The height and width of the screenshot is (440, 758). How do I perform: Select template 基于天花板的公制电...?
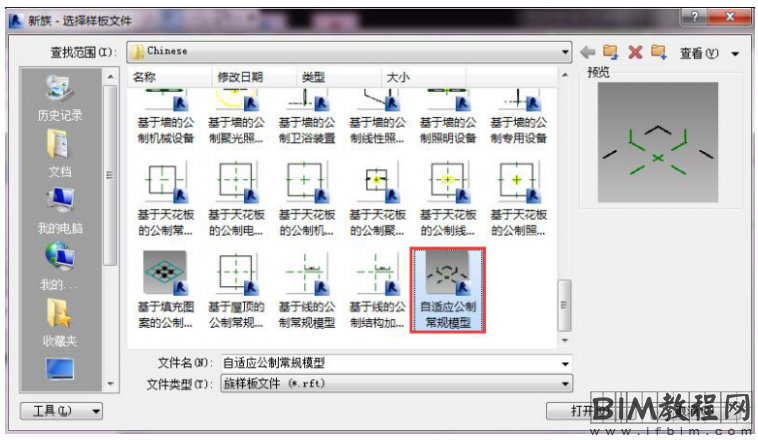coord(236,199)
